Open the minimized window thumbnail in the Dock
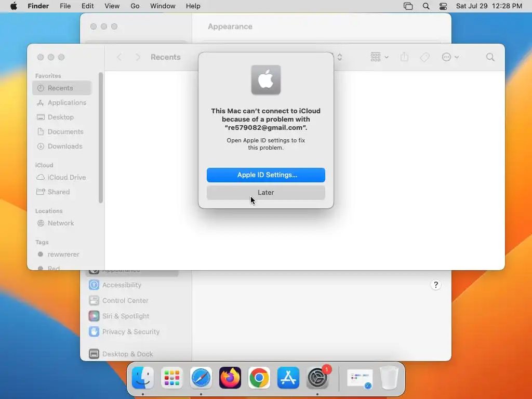Screen dimensions: 532x399 360,379
